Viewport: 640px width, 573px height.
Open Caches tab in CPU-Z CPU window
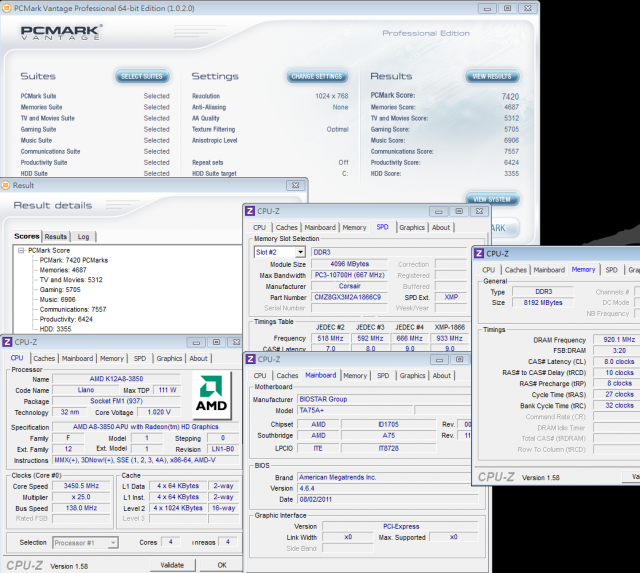tap(44, 358)
